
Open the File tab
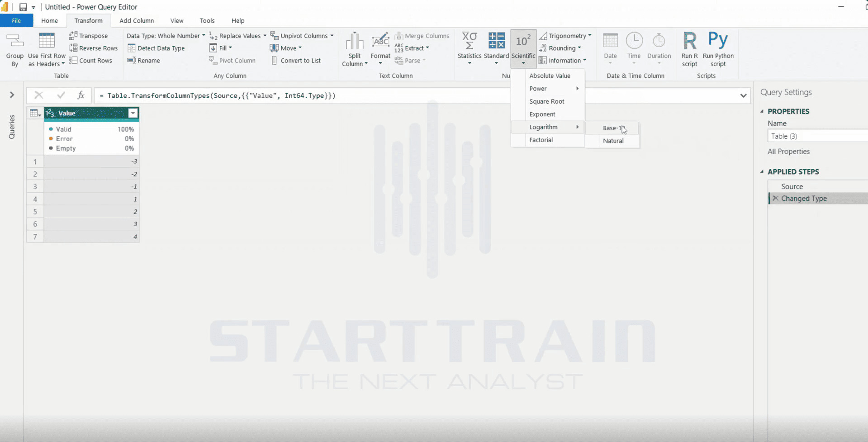tap(16, 21)
